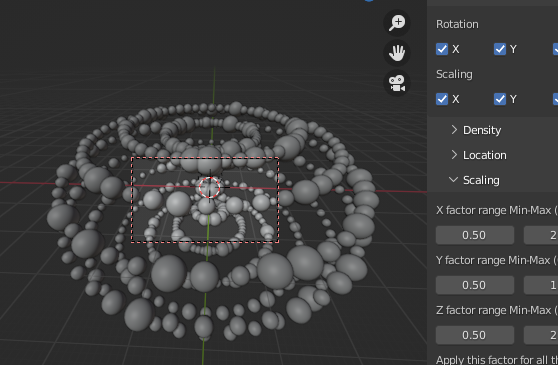Click the Z factor minimum 0.50 field
Image resolution: width=558 pixels, height=365 pixels.
point(475,335)
